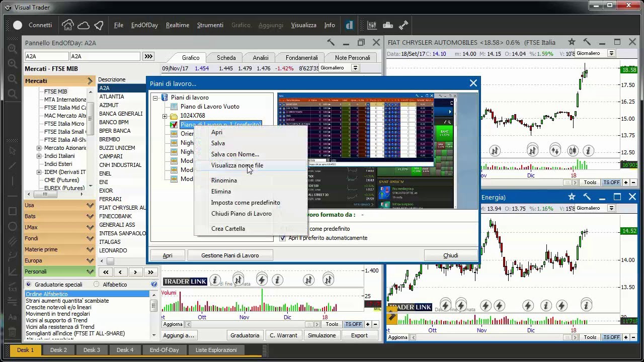Click the candlestick marker on FIAT Chrysler chart
Screen dimensions: 644x362
[573, 150]
